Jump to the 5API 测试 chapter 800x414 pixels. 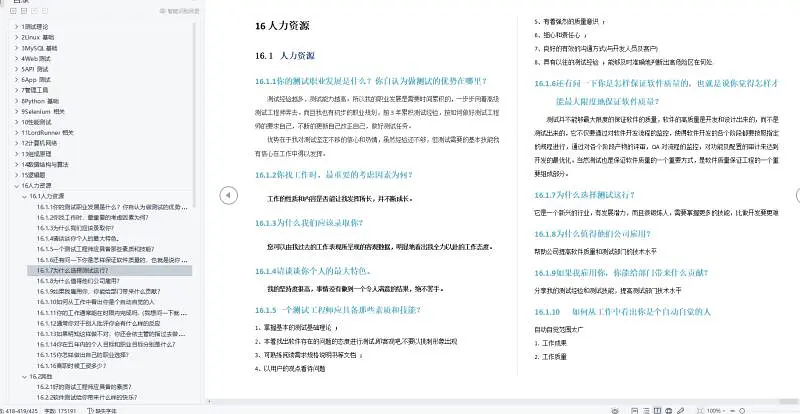(x=35, y=69)
